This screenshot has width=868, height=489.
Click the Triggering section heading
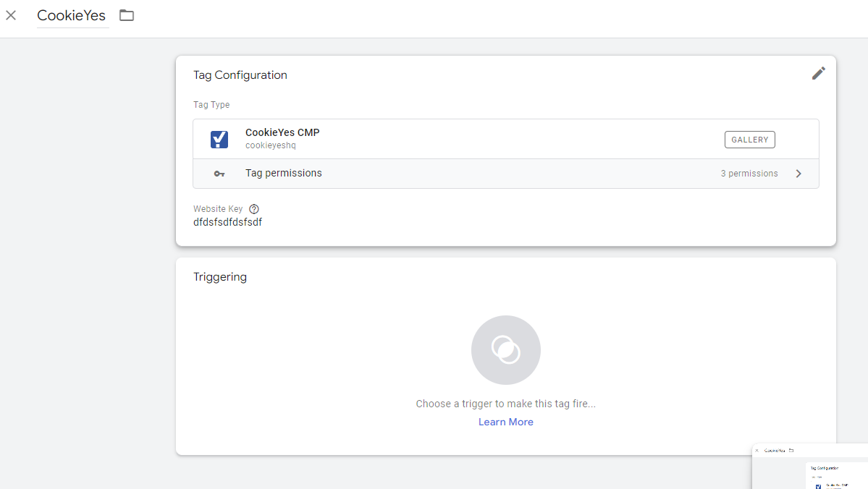pyautogui.click(x=220, y=277)
